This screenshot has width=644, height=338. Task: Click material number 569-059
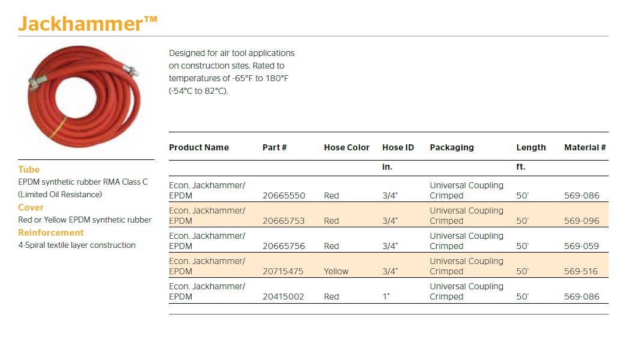pyautogui.click(x=582, y=246)
